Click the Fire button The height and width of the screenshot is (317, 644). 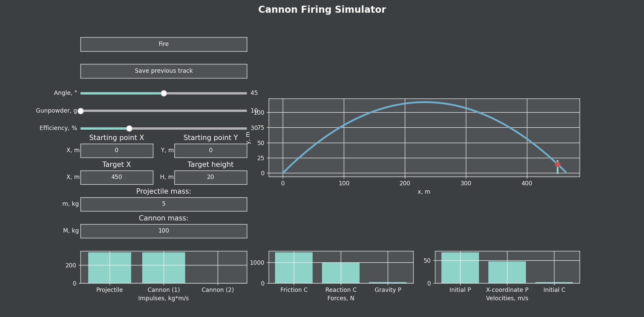(x=163, y=44)
